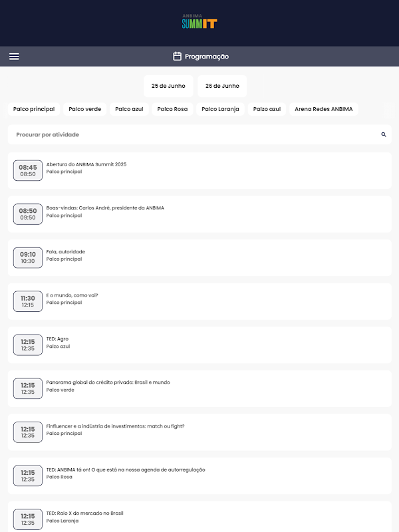Open E o mundo, como vai? session
399x532 pixels.
(x=199, y=301)
